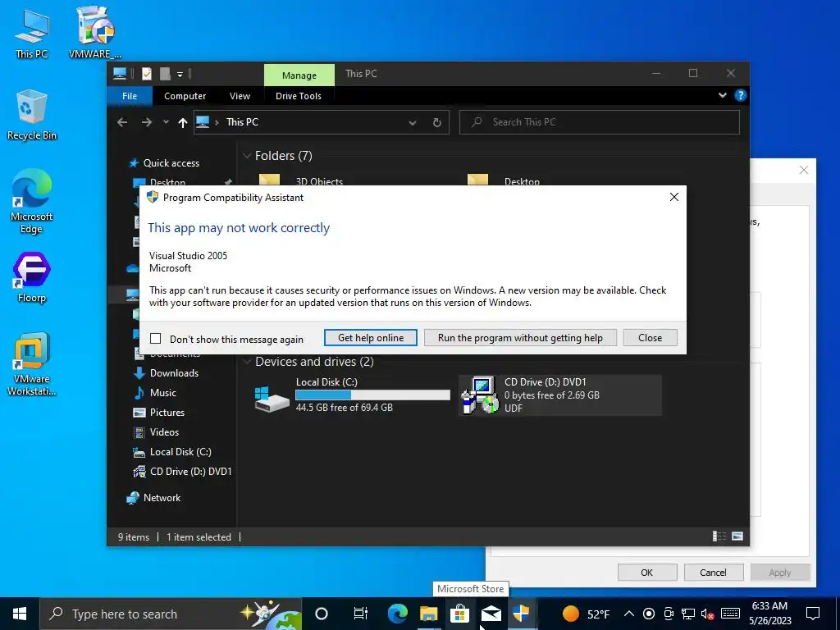Open the shield setup taskbar icon
This screenshot has height=630, width=840.
pos(521,614)
